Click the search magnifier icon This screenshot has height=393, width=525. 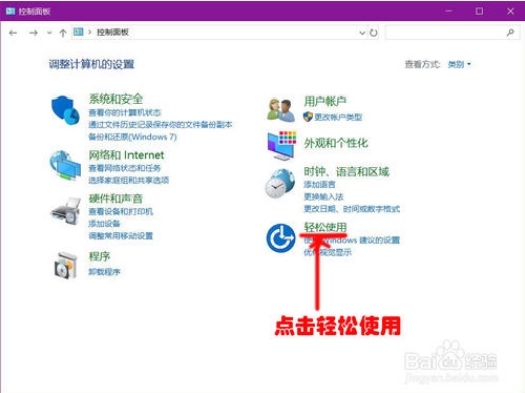[x=510, y=32]
